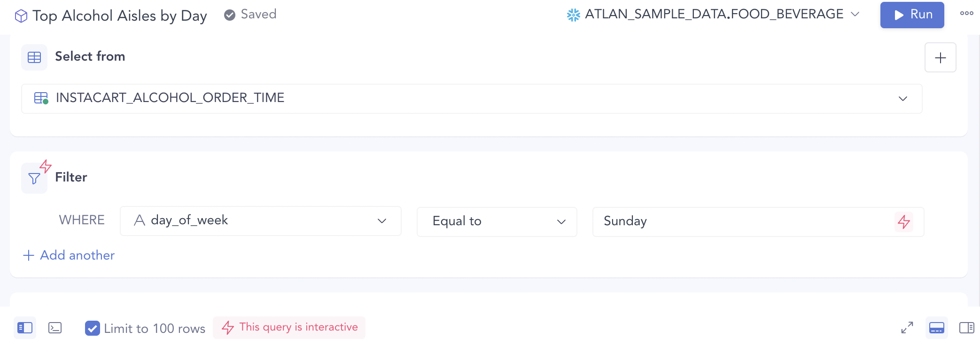Click the expand fullscreen arrows icon
This screenshot has height=347, width=980.
point(907,328)
